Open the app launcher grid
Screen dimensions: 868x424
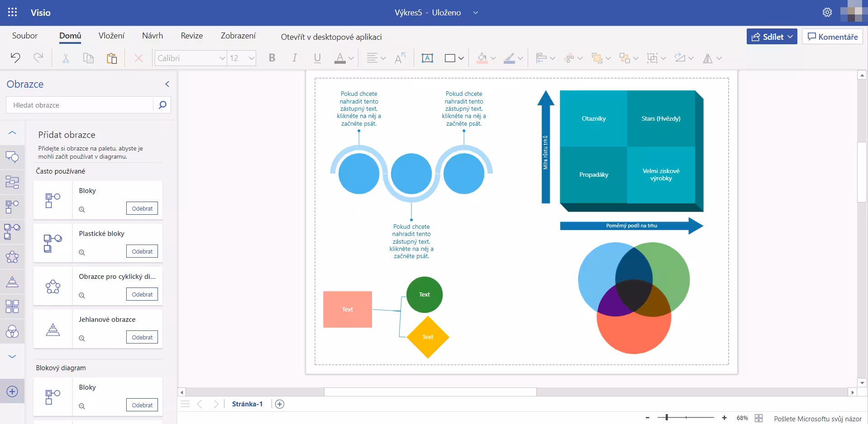pyautogui.click(x=13, y=12)
